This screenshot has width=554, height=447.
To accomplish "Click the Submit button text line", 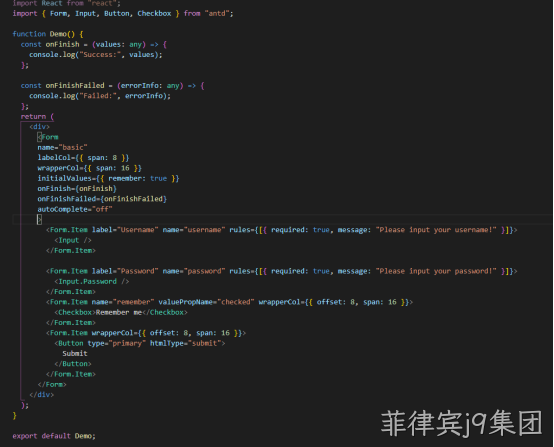I will pyautogui.click(x=75, y=353).
